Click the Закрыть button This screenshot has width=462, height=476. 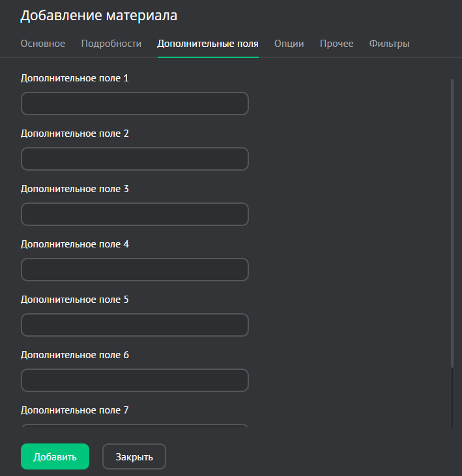coord(134,456)
